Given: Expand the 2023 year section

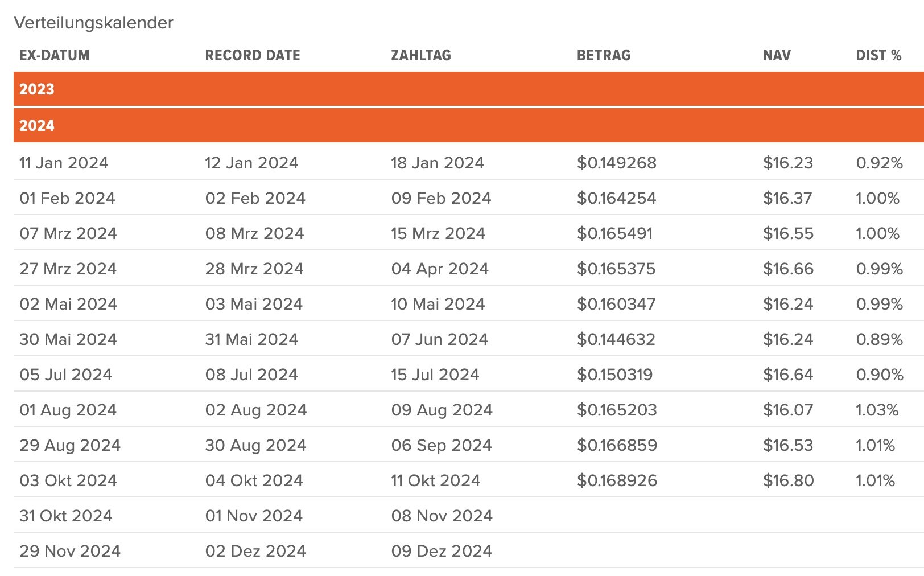Looking at the screenshot, I should click(38, 89).
